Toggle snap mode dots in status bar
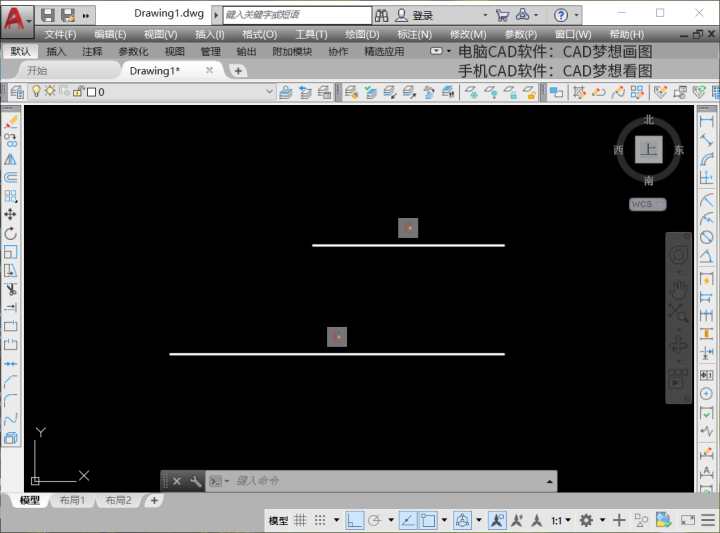 click(x=320, y=520)
